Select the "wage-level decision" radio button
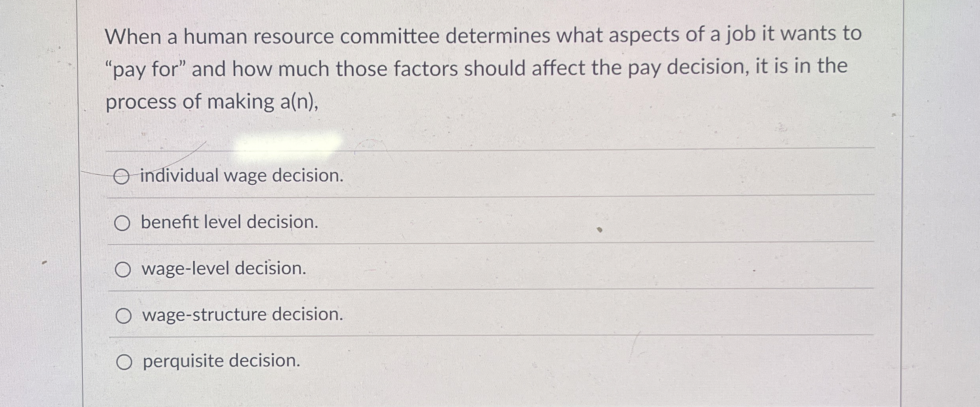 tap(124, 270)
